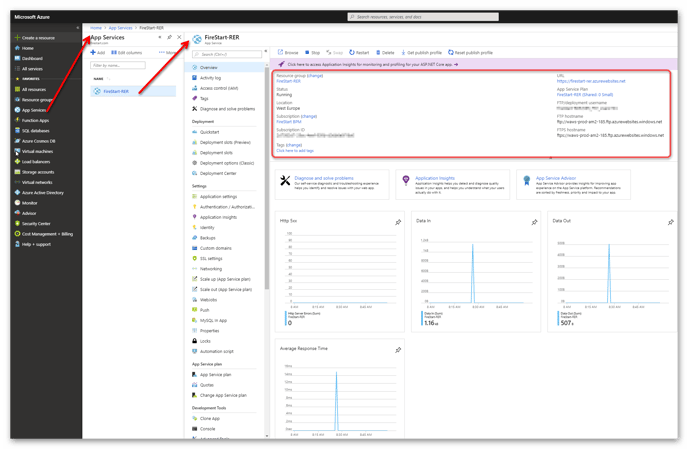
Task: Stop the FireStart-RER app service
Action: [312, 52]
